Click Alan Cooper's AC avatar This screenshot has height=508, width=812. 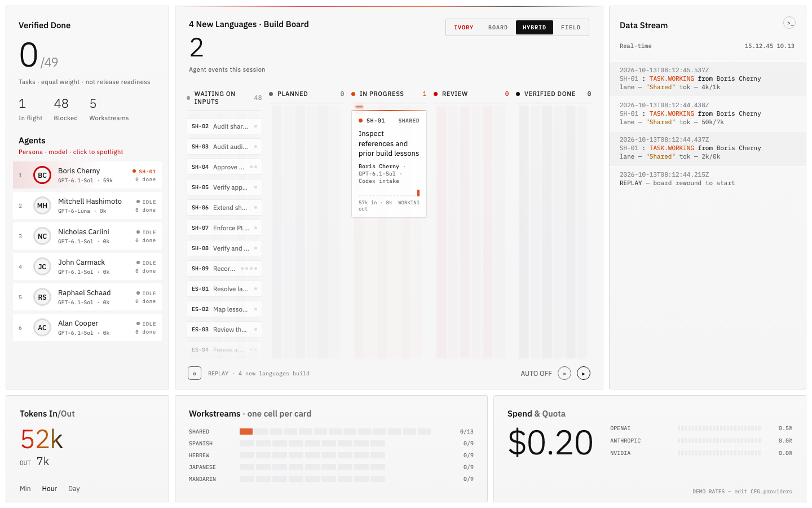[42, 327]
